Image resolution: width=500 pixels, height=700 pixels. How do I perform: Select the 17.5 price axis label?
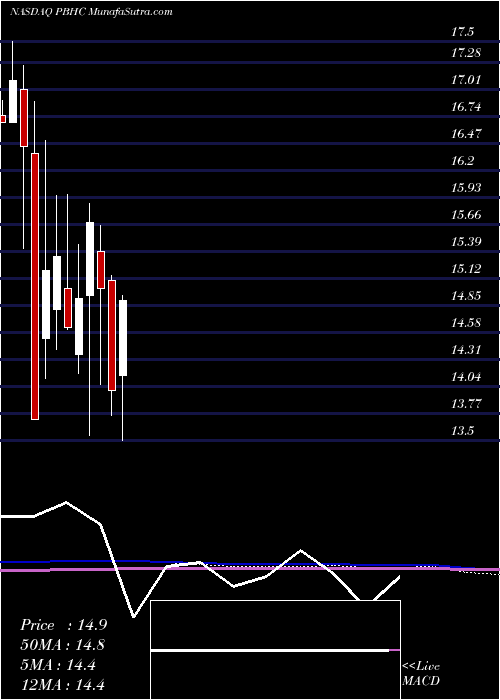pyautogui.click(x=462, y=32)
